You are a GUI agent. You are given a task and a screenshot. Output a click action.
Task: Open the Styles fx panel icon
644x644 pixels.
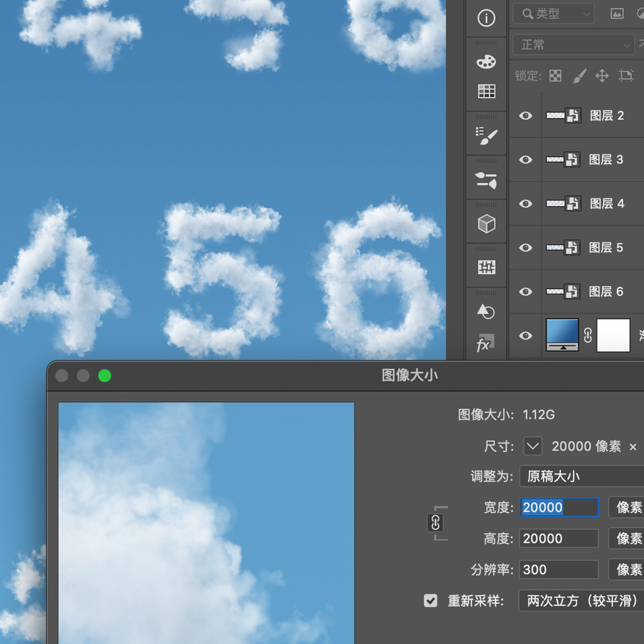pyautogui.click(x=485, y=343)
